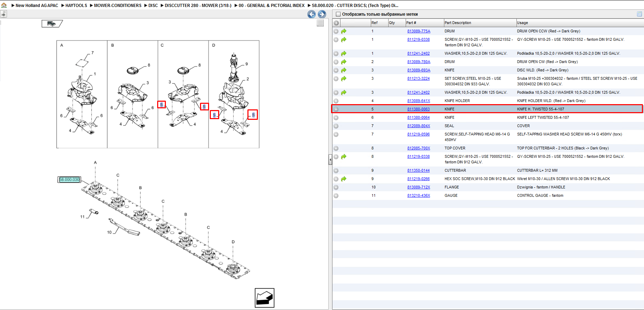The image size is (644, 310).
Task: Click the green arrow for part 813089-775A
Action: [344, 31]
